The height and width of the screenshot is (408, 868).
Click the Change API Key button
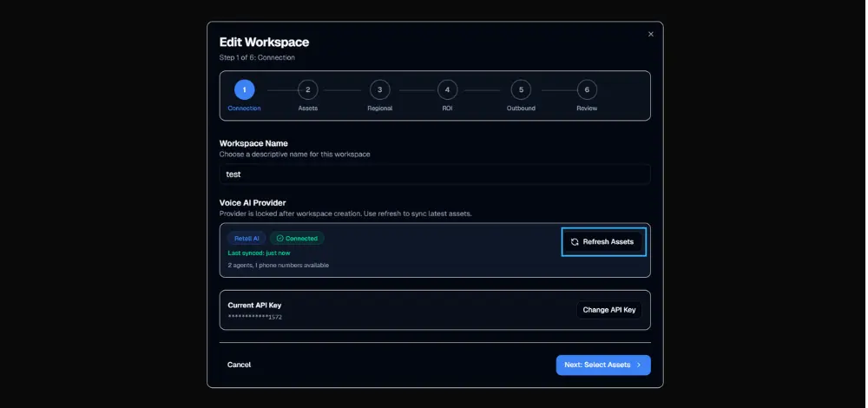[x=609, y=310]
